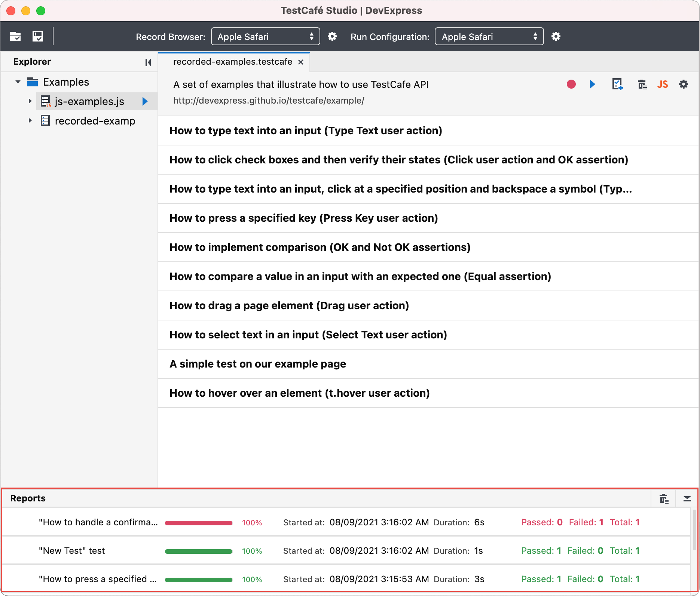Expand the recorded-examp tree node

click(30, 120)
